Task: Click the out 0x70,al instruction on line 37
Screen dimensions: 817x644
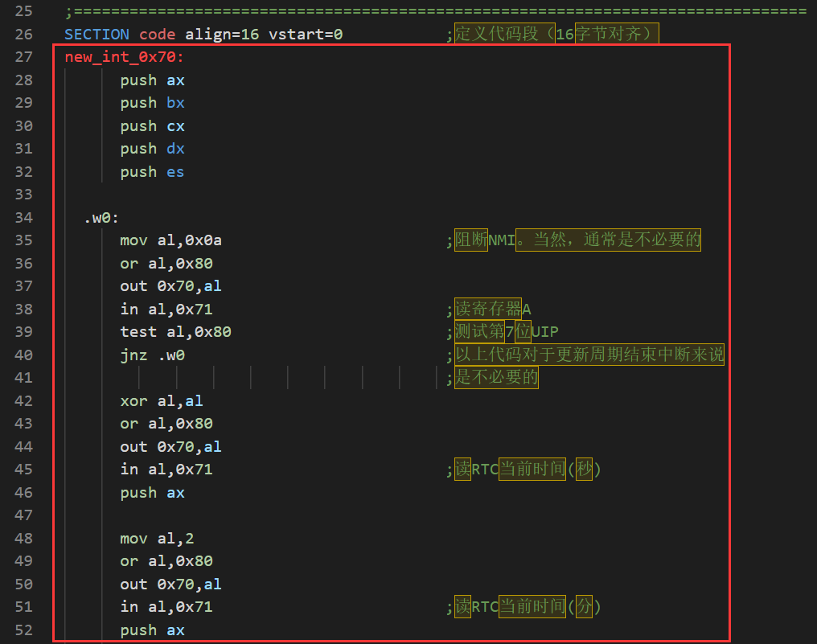Action: click(x=170, y=286)
